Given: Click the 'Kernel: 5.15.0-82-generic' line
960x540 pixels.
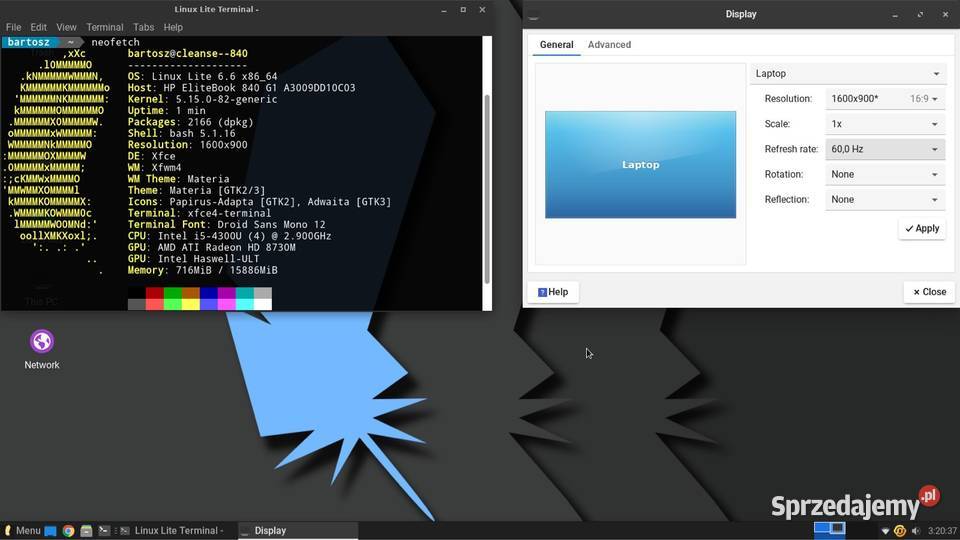Looking at the screenshot, I should [203, 99].
